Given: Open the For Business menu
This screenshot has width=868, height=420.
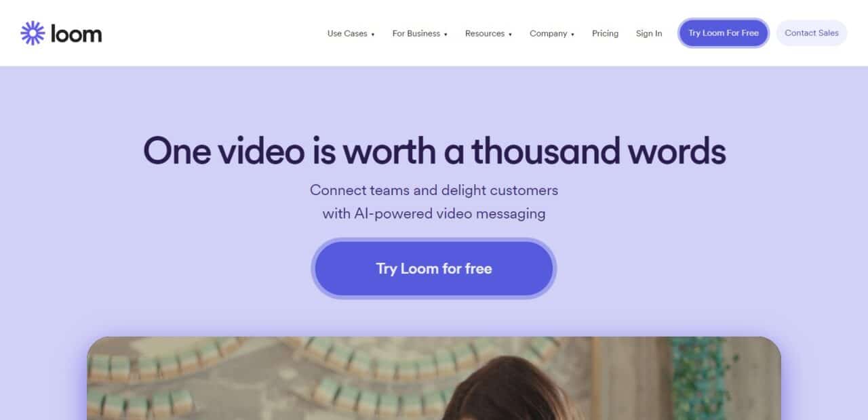Looking at the screenshot, I should pyautogui.click(x=416, y=33).
